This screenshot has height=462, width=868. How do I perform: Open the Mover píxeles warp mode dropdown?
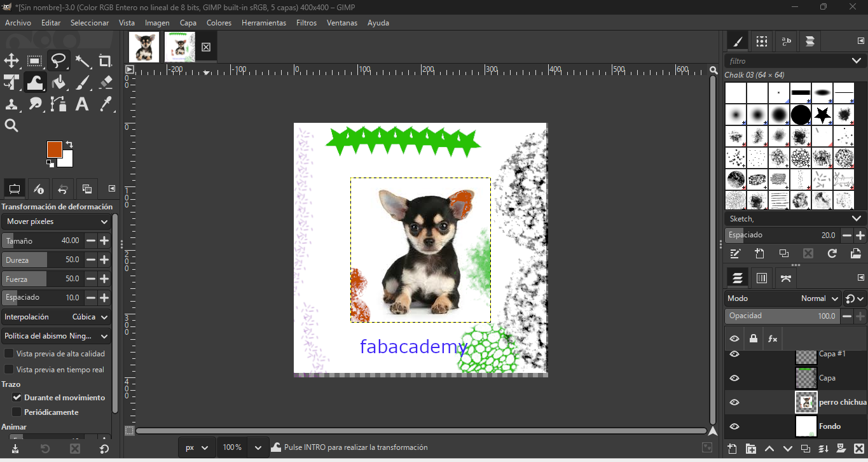click(56, 221)
